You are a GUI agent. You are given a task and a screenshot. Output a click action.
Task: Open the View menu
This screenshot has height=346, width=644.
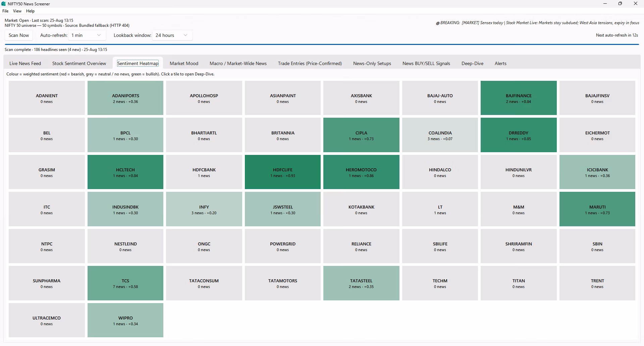point(17,11)
